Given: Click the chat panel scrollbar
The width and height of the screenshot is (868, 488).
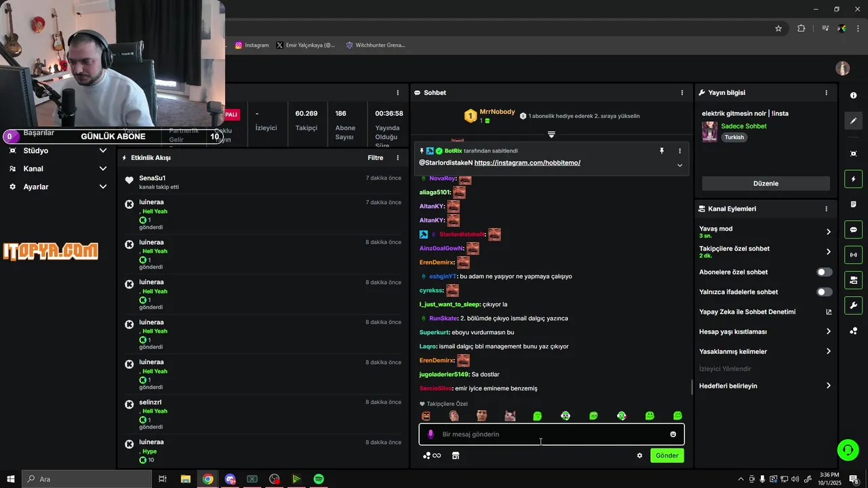Looking at the screenshot, I should [692, 387].
